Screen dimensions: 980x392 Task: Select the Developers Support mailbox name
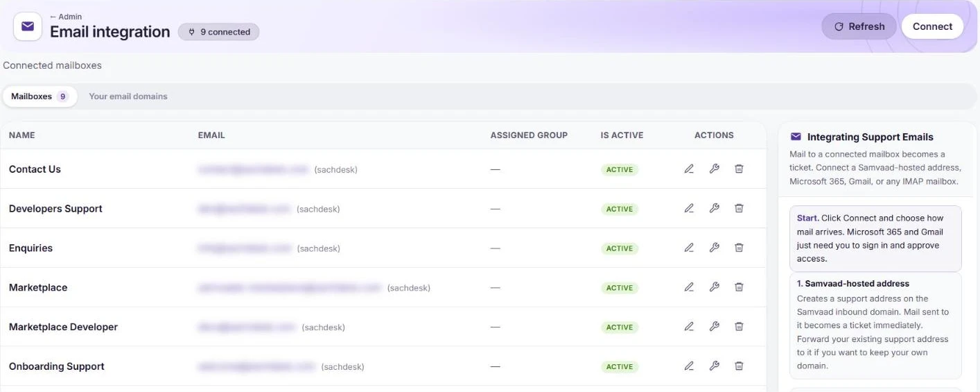[x=55, y=209]
